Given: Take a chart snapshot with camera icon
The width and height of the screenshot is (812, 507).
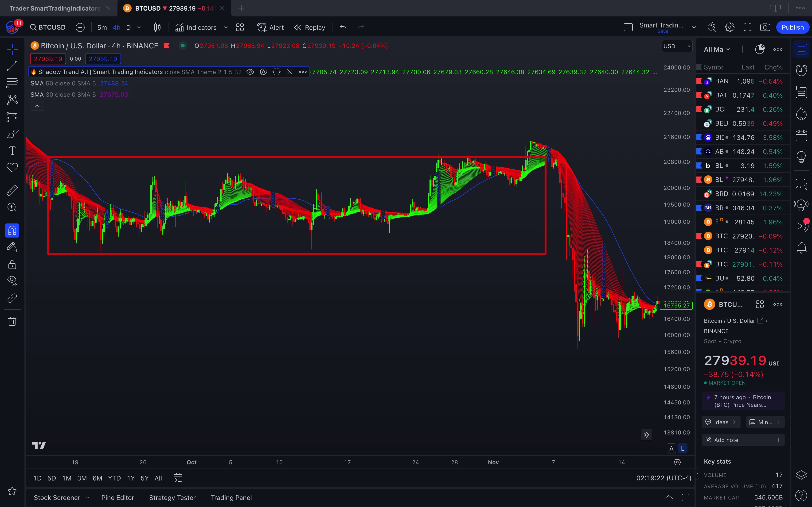Looking at the screenshot, I should click(x=765, y=27).
